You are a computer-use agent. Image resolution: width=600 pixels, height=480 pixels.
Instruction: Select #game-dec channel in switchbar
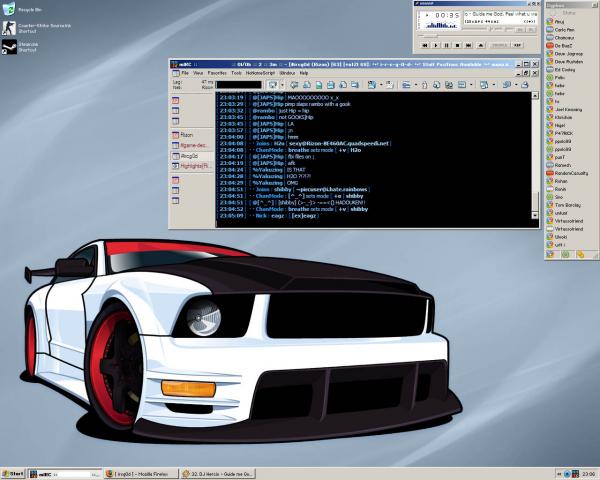[191, 145]
